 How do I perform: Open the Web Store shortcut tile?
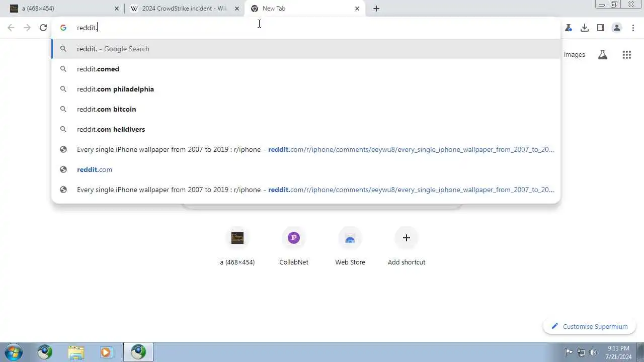tap(350, 246)
